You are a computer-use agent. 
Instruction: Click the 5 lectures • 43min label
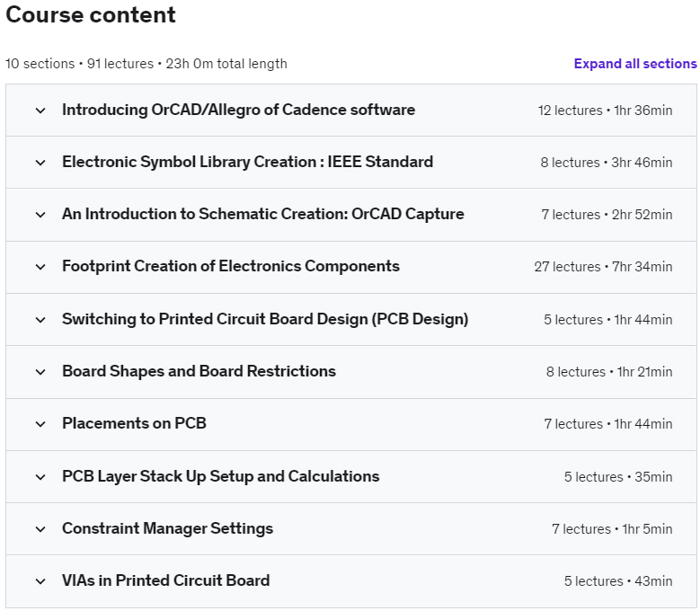[x=618, y=580]
